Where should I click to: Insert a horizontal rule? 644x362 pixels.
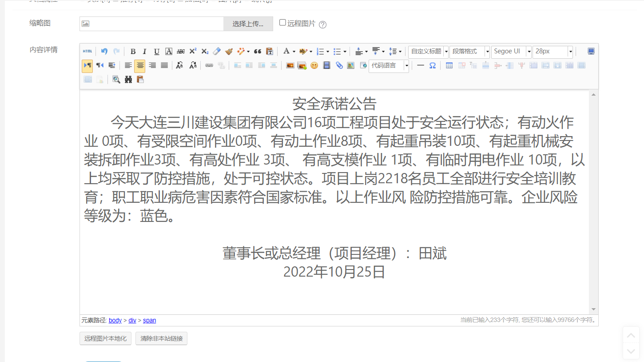420,65
